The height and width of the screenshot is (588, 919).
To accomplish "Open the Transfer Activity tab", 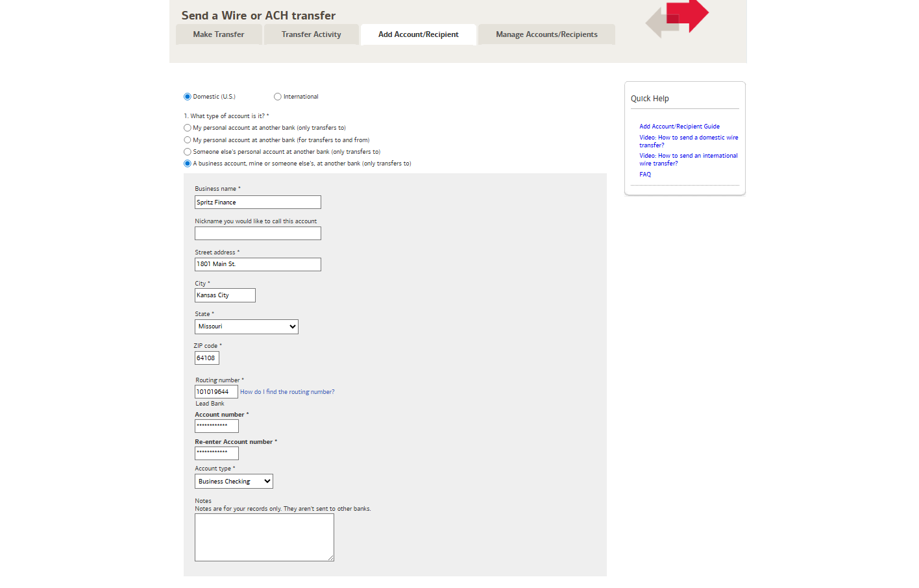I will click(312, 34).
